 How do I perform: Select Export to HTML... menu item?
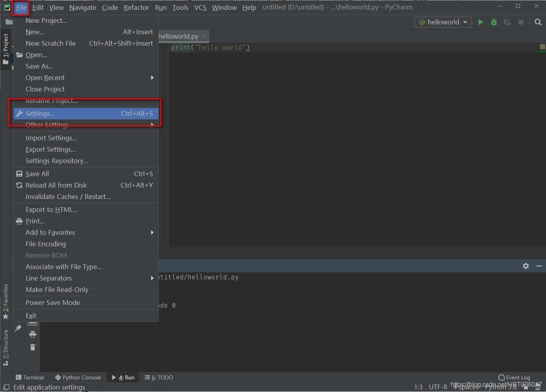86,210
